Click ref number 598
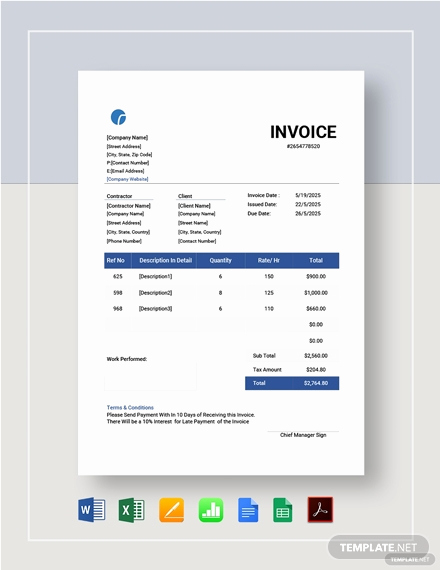 pyautogui.click(x=118, y=293)
